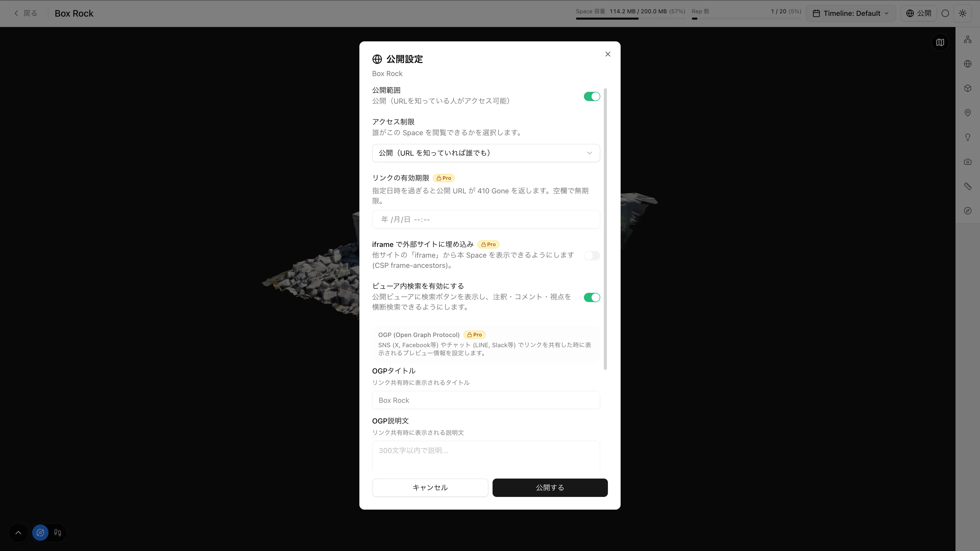980x551 pixels.
Task: Toggle the sun theme icon in header
Action: (962, 13)
